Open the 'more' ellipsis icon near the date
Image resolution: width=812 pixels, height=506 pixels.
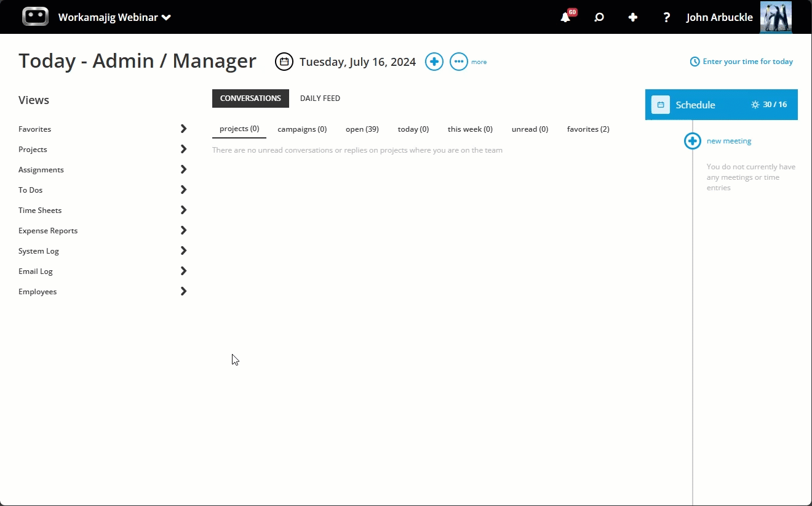pyautogui.click(x=458, y=62)
